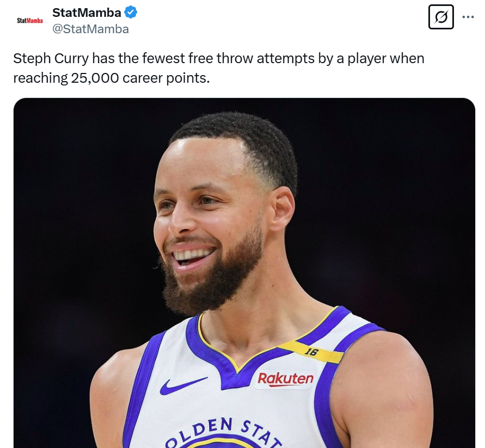
Task: Open the Steph Curry photo in viewer
Action: coord(244,272)
